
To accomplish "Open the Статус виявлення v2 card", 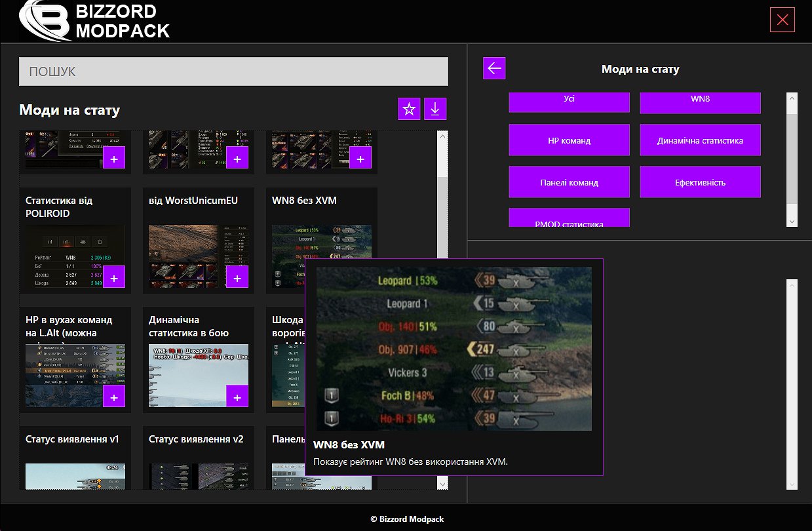I will pos(199,458).
